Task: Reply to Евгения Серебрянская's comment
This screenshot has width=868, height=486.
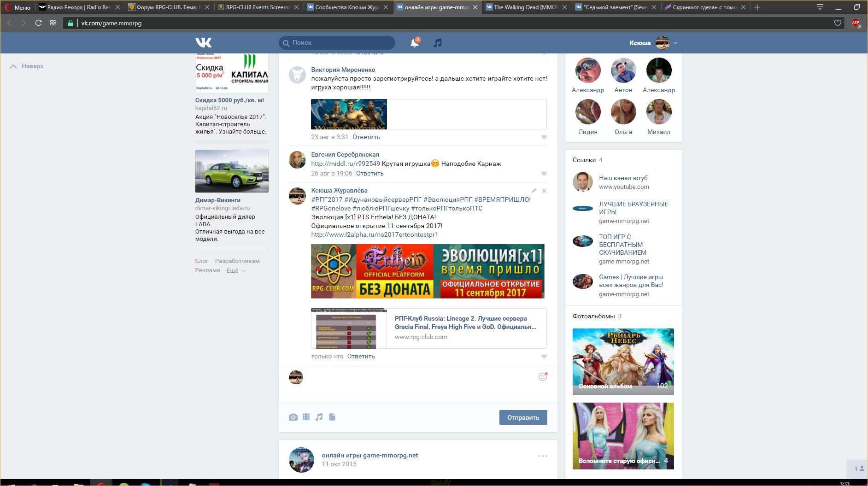Action: [x=369, y=174]
